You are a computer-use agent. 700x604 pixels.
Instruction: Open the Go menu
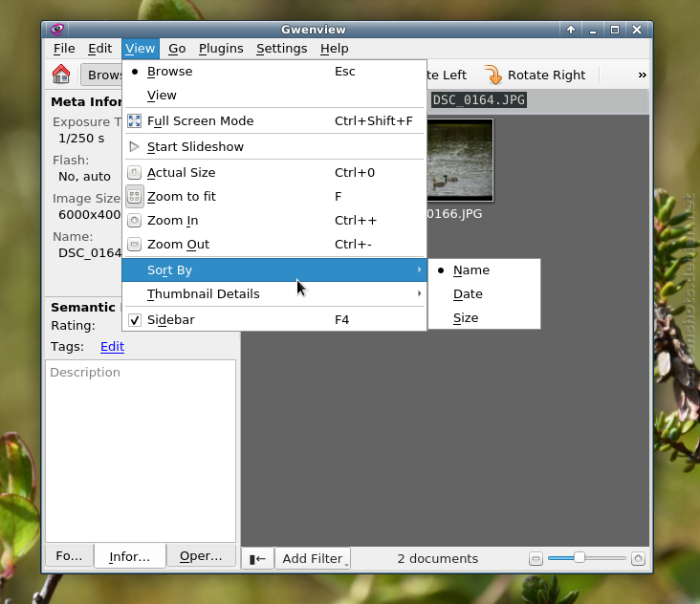coord(177,48)
